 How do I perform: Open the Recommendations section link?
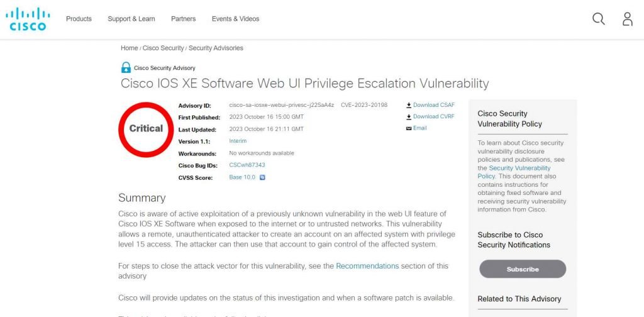[367, 266]
